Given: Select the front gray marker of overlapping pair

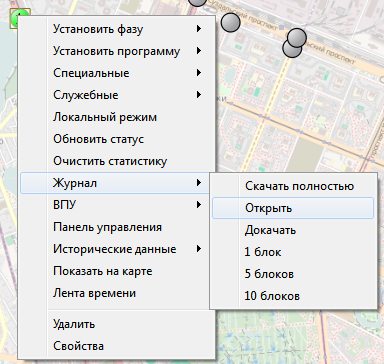Looking at the screenshot, I should pos(296,37).
